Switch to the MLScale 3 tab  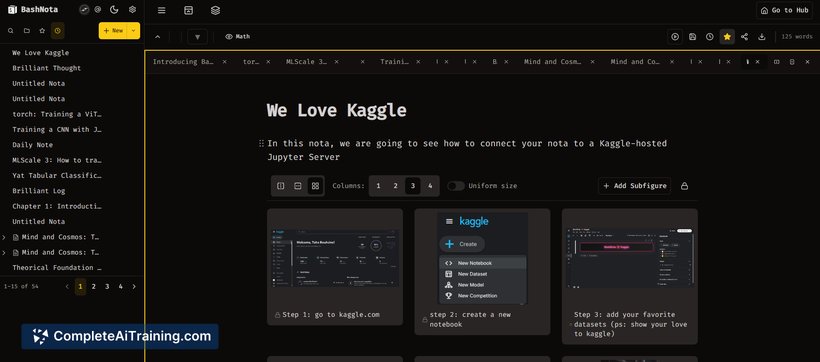pos(306,62)
